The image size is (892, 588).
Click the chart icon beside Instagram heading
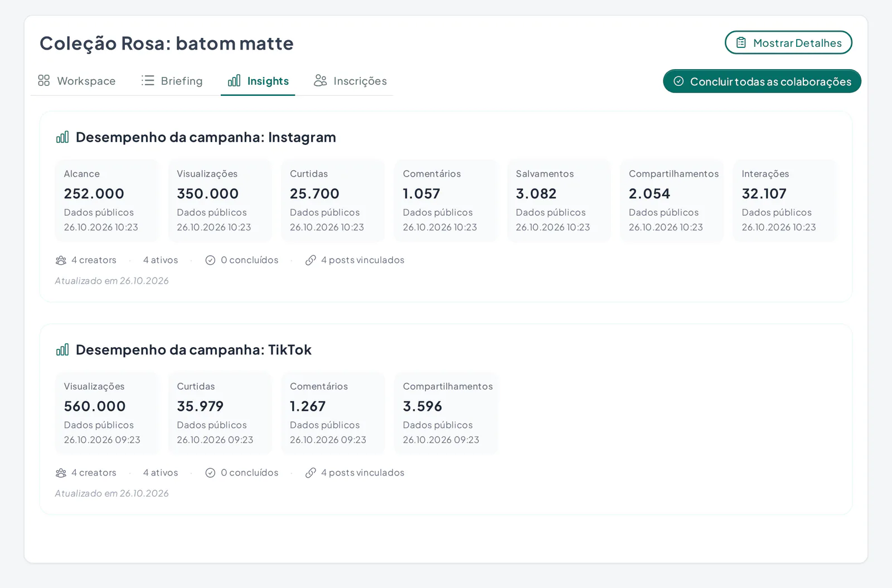[x=62, y=137]
